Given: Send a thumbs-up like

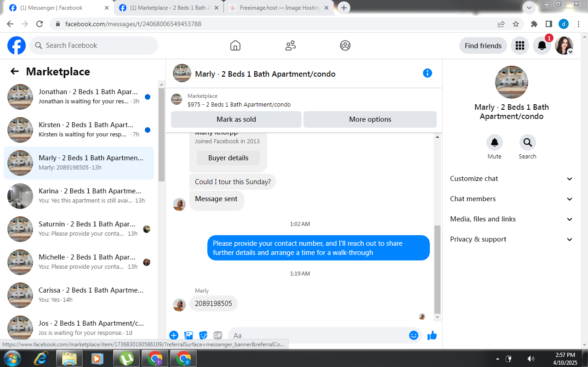Looking at the screenshot, I should click(432, 335).
